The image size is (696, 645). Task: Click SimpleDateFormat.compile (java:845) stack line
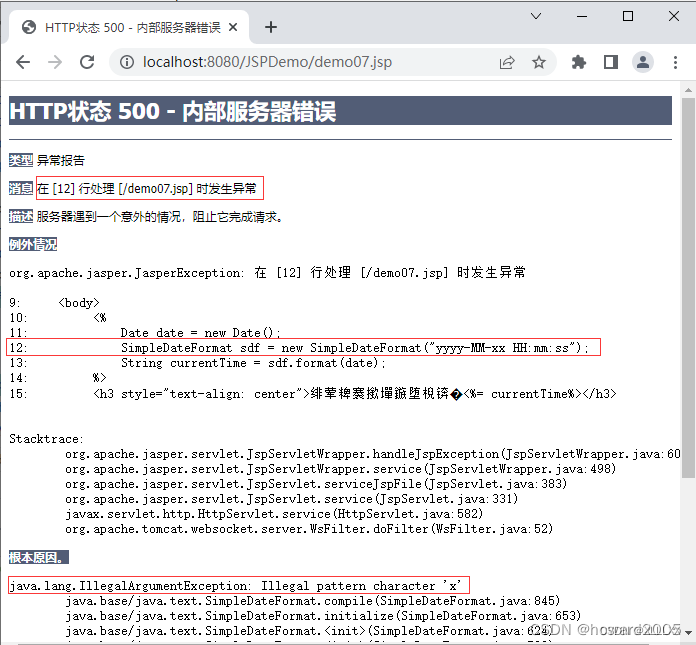pos(312,601)
